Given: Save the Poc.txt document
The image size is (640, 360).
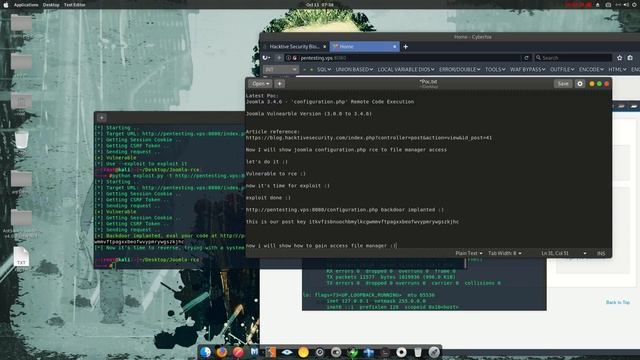Looking at the screenshot, I should click(563, 84).
